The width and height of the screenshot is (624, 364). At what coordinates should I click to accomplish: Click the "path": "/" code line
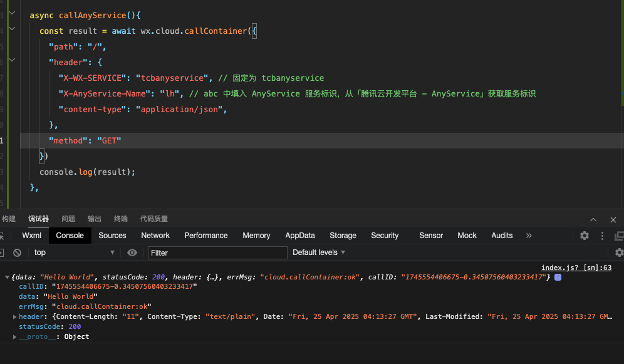[x=77, y=47]
